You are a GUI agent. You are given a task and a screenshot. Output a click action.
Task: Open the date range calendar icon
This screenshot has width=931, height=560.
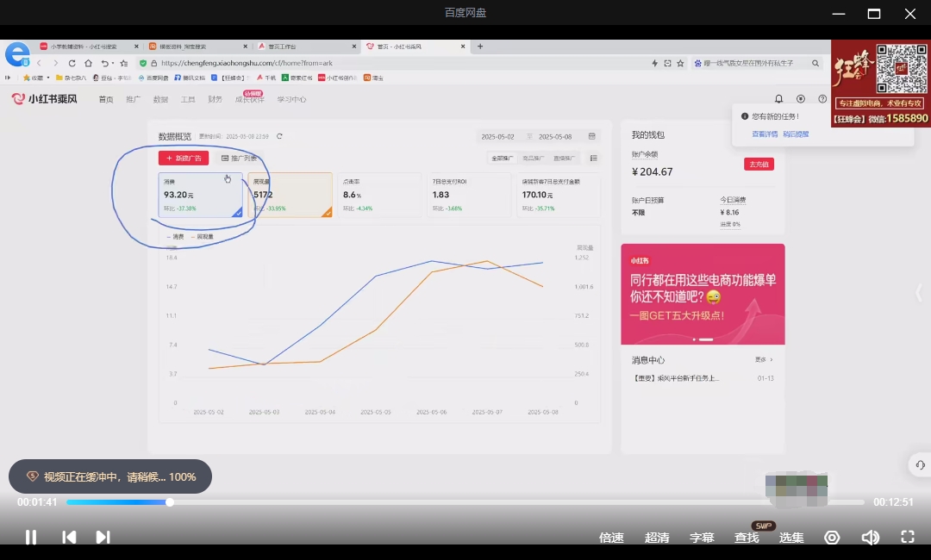pyautogui.click(x=592, y=136)
